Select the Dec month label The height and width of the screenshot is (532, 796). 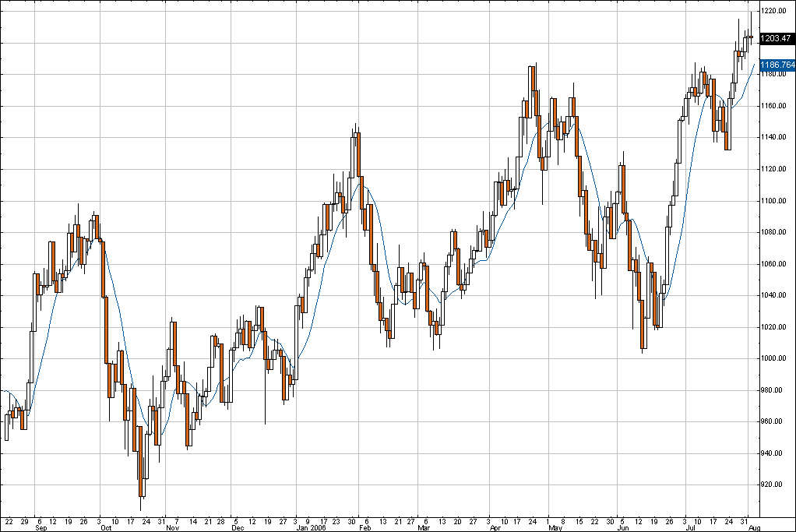[x=238, y=528]
